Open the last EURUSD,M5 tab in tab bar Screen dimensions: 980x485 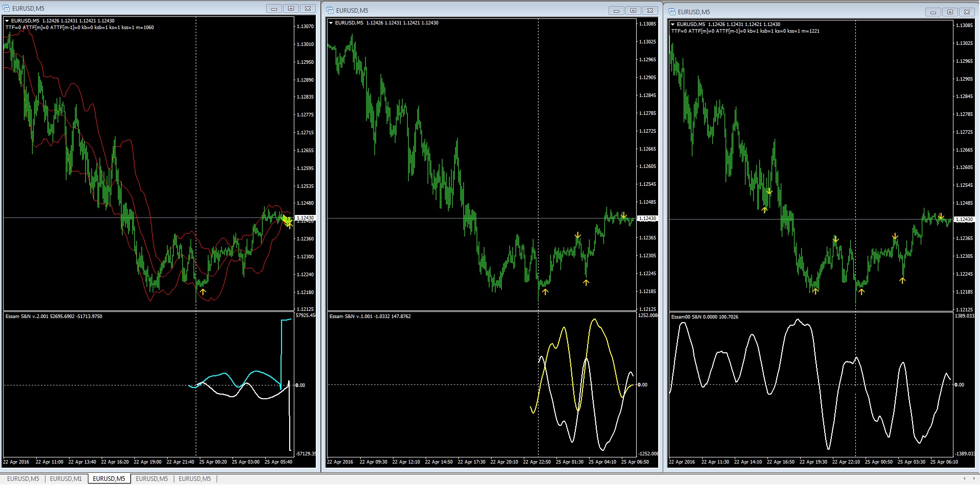[x=195, y=479]
